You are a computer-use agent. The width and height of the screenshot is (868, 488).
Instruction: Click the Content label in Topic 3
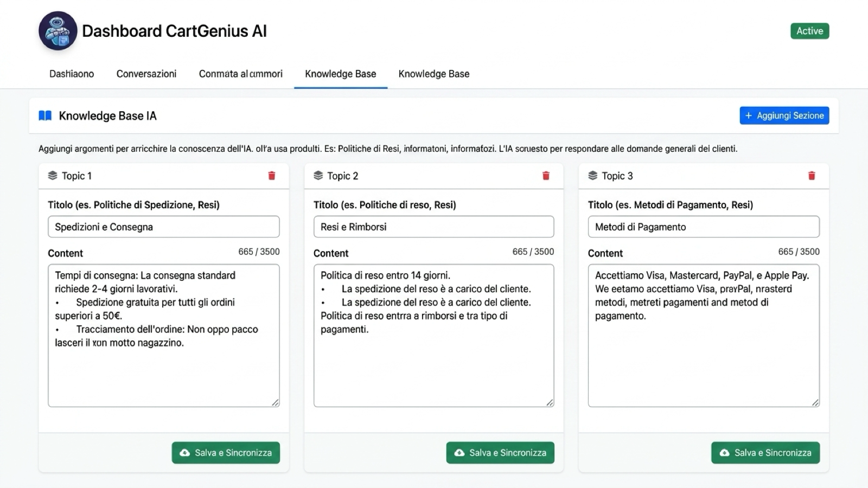tap(605, 253)
